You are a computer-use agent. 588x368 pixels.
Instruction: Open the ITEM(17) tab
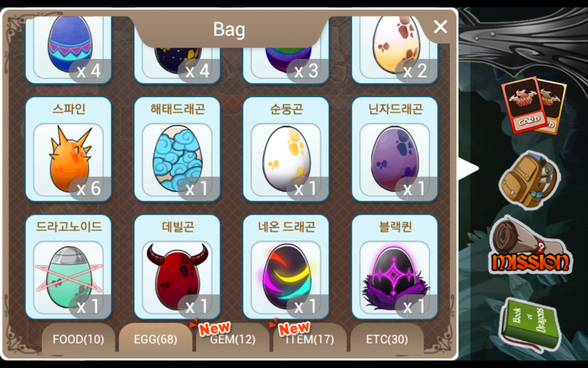[310, 339]
